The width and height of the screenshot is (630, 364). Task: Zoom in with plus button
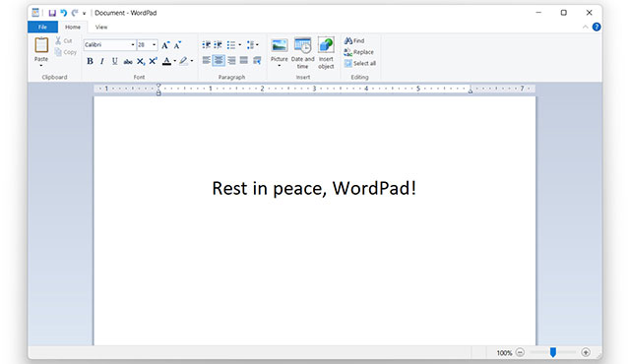coord(586,352)
